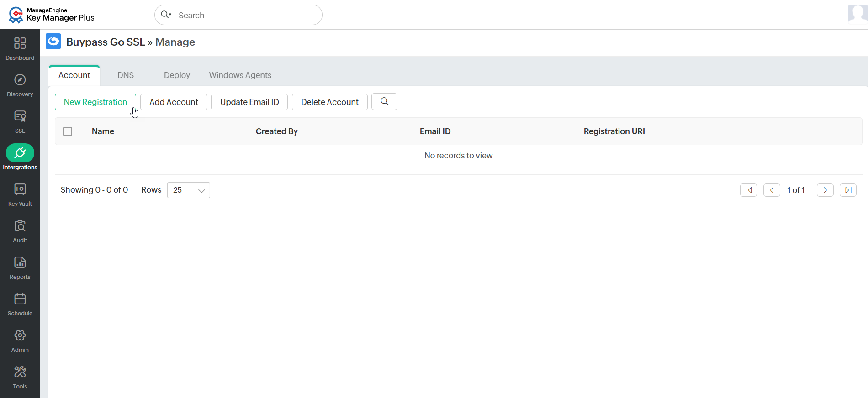The height and width of the screenshot is (398, 868).
Task: Click the 'Manage' breadcrumb text
Action: click(x=175, y=42)
